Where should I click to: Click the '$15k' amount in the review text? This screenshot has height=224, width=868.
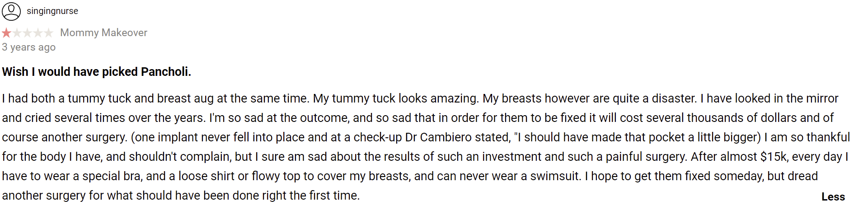coord(774,157)
